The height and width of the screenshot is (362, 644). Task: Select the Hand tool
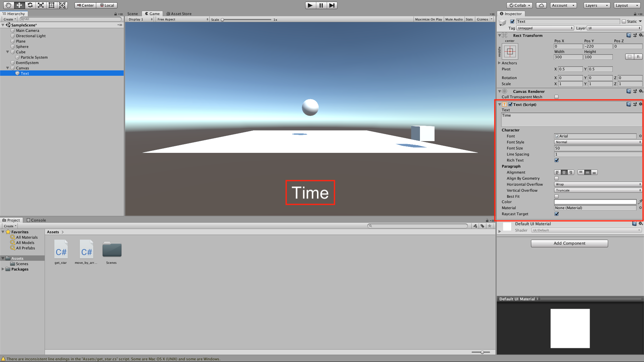pyautogui.click(x=8, y=5)
